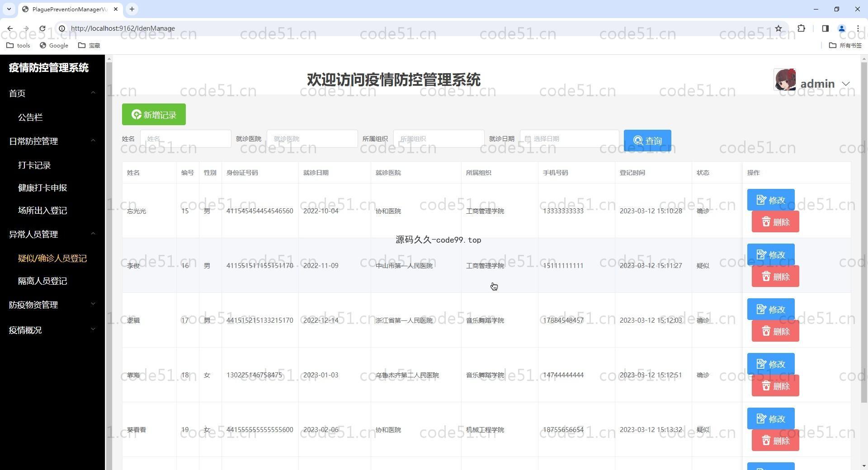Viewport: 868px width, 470px height.
Task: Click the 姓名 name input field
Action: click(186, 139)
